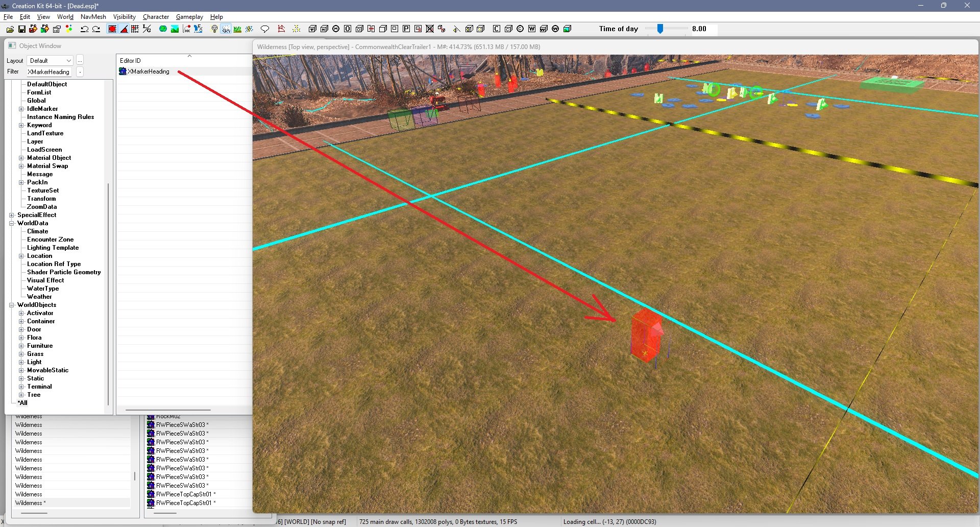This screenshot has height=527, width=980.
Task: Click the boxed O toolbar icon
Action: pos(348,29)
